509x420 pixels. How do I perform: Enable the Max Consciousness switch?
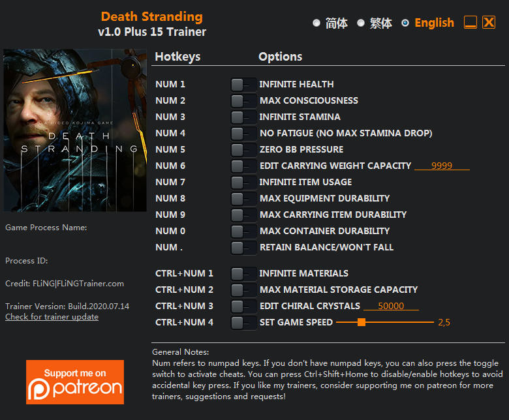[x=243, y=101]
